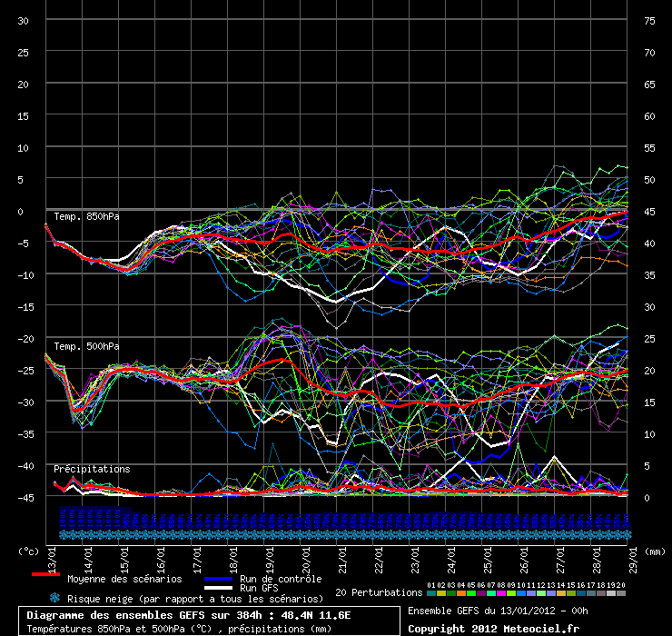Select perturbation 07 spring green swatch
Screen dimensions: 672x636
[491, 593]
